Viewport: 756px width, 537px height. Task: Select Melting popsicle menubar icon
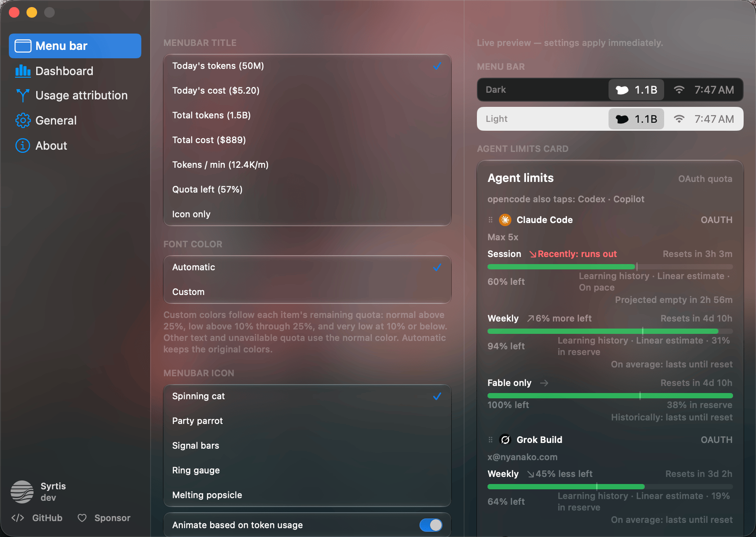coord(307,495)
